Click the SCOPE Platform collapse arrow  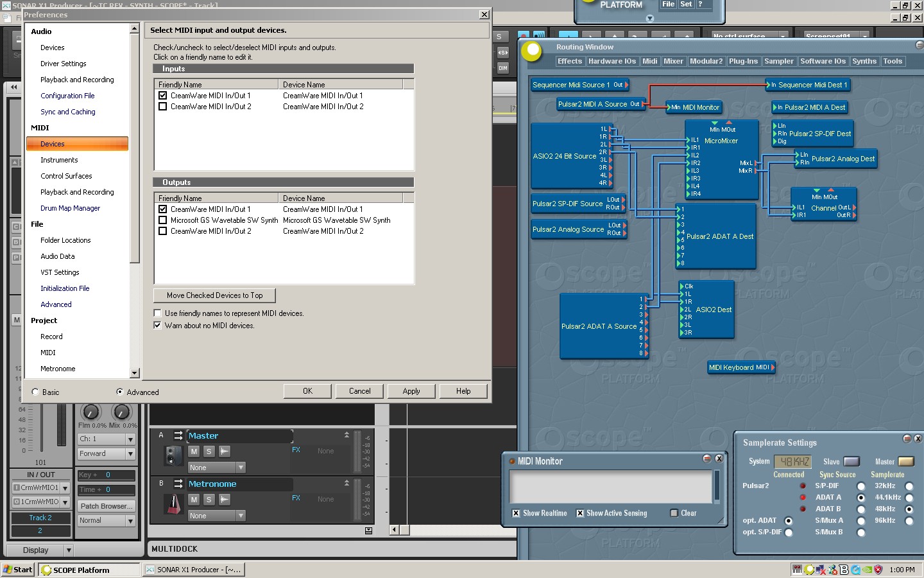[x=650, y=19]
